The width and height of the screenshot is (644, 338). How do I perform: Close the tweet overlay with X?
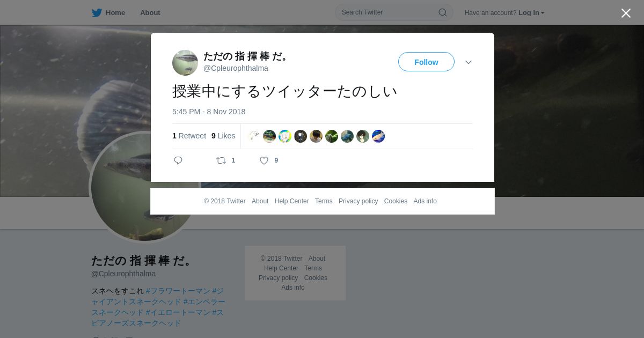point(626,13)
